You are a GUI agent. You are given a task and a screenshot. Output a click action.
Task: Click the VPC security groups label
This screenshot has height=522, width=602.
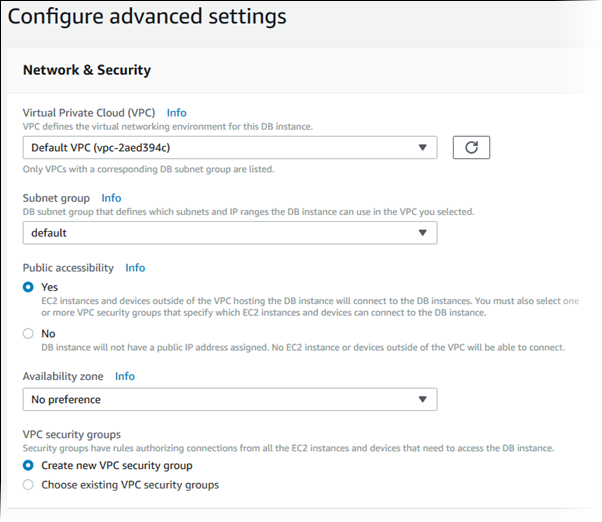(72, 434)
